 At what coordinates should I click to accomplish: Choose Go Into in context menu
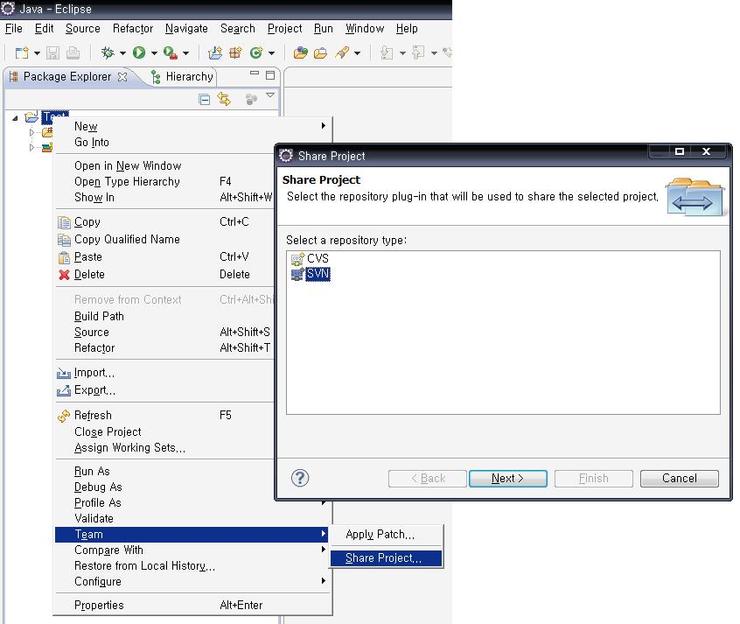[x=193, y=142]
